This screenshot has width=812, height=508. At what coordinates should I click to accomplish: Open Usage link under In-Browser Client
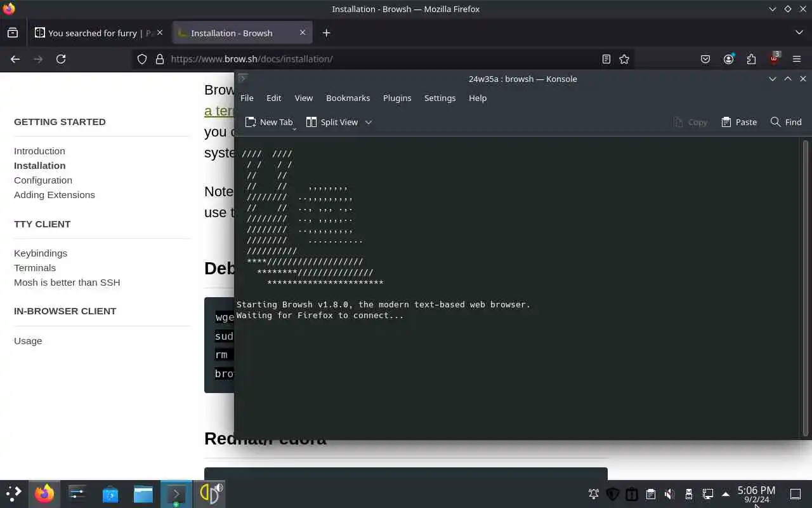tap(28, 341)
